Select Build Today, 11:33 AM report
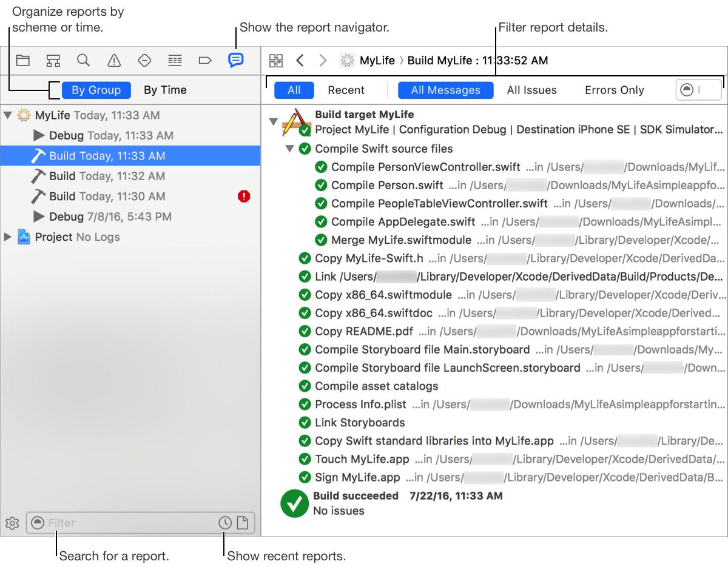This screenshot has height=567, width=728. tap(130, 156)
